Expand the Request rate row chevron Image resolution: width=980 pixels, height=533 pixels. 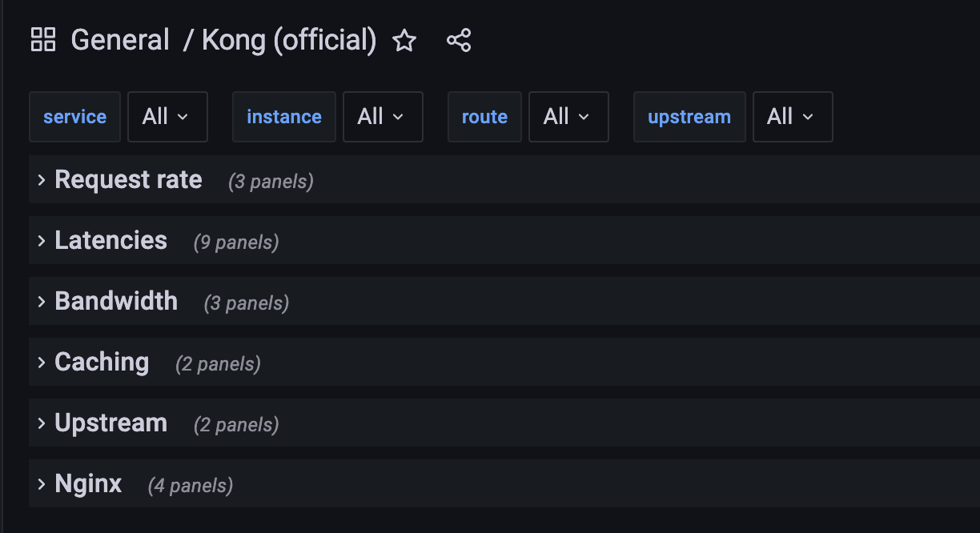point(42,180)
